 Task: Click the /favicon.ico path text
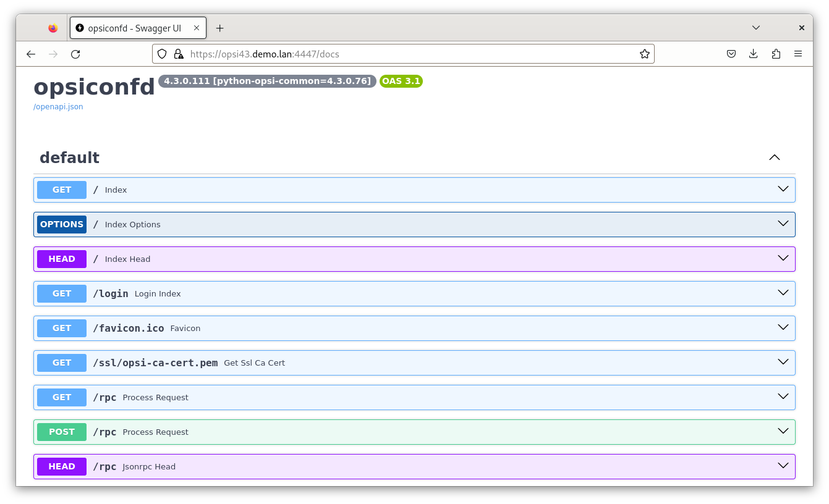point(129,328)
